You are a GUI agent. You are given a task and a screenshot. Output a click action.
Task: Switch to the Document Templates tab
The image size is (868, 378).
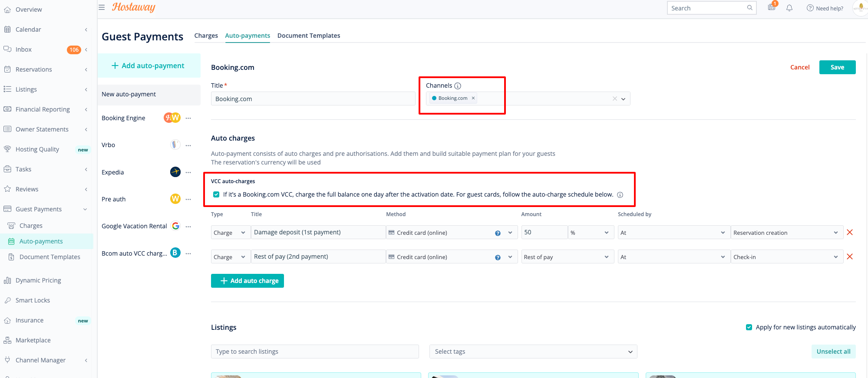click(309, 36)
